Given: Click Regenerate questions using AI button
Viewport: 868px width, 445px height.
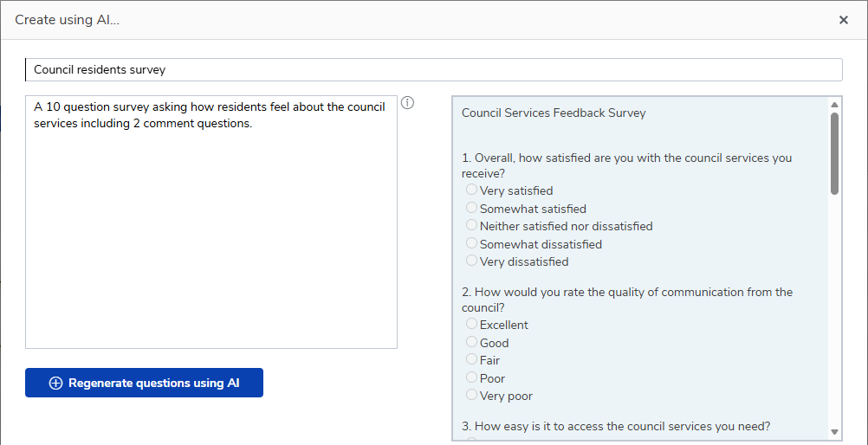Looking at the screenshot, I should [144, 383].
